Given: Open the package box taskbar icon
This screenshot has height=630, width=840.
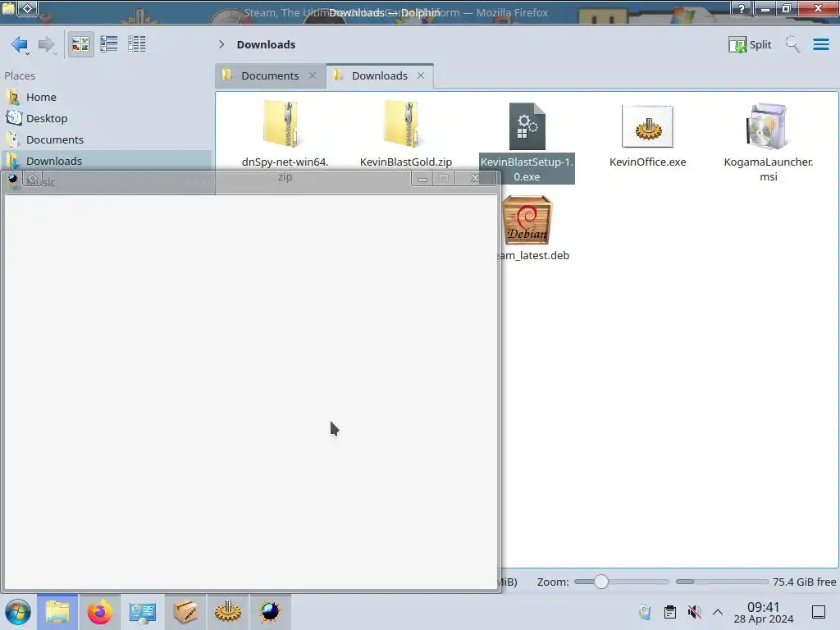Looking at the screenshot, I should point(185,612).
